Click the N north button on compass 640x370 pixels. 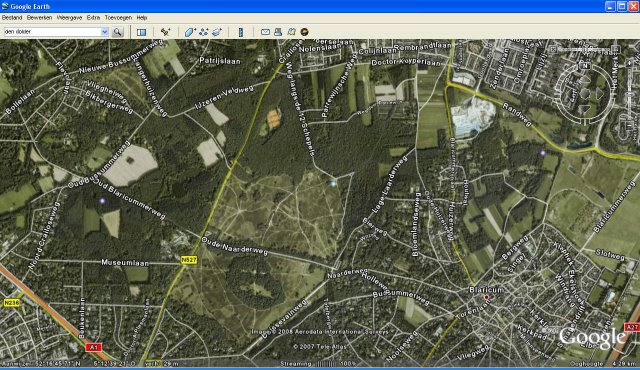point(586,66)
